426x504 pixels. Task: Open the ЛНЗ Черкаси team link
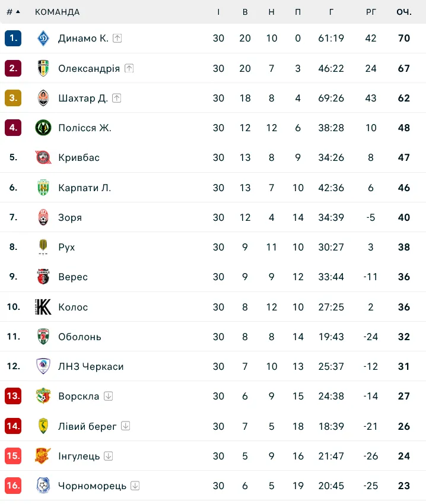point(91,366)
